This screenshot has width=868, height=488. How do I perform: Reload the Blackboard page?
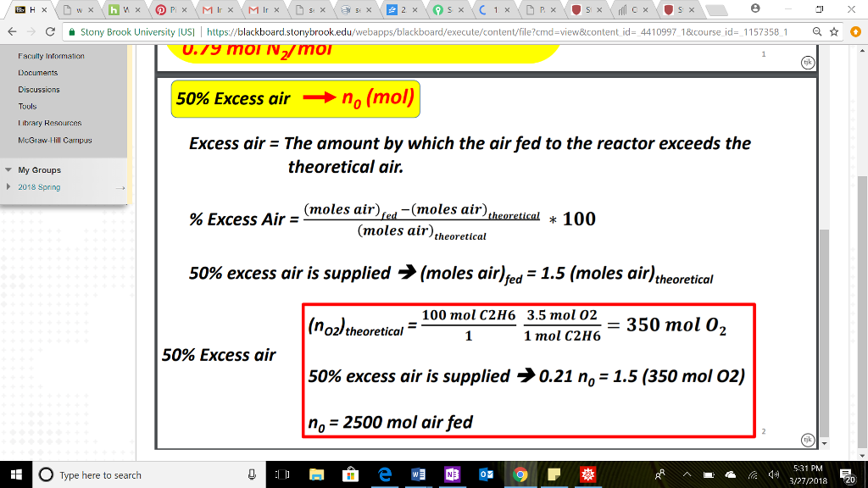click(x=50, y=32)
